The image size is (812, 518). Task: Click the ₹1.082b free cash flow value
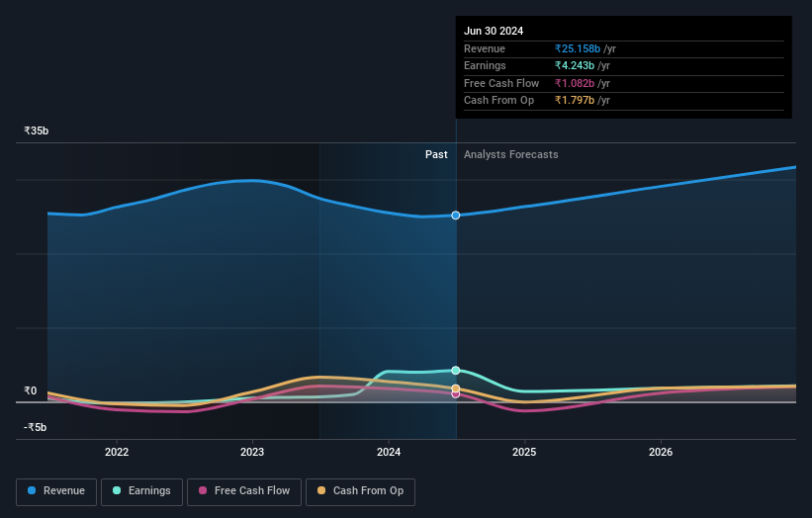575,83
